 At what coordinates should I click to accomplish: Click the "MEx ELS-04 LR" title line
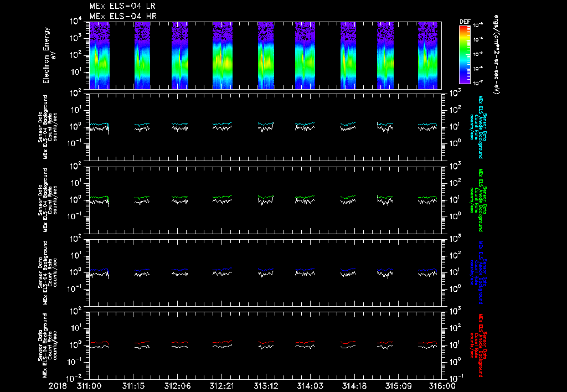click(x=122, y=6)
